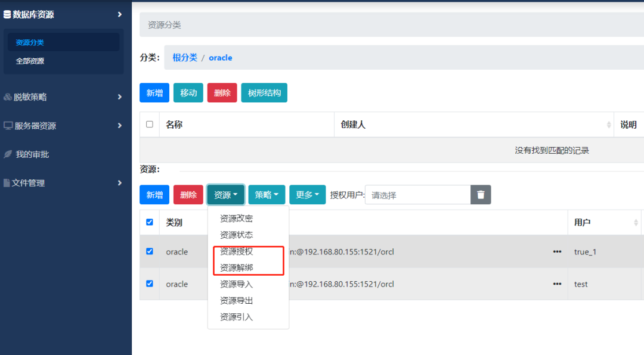
Task: Click oracle category cell in true_1 row
Action: click(177, 251)
